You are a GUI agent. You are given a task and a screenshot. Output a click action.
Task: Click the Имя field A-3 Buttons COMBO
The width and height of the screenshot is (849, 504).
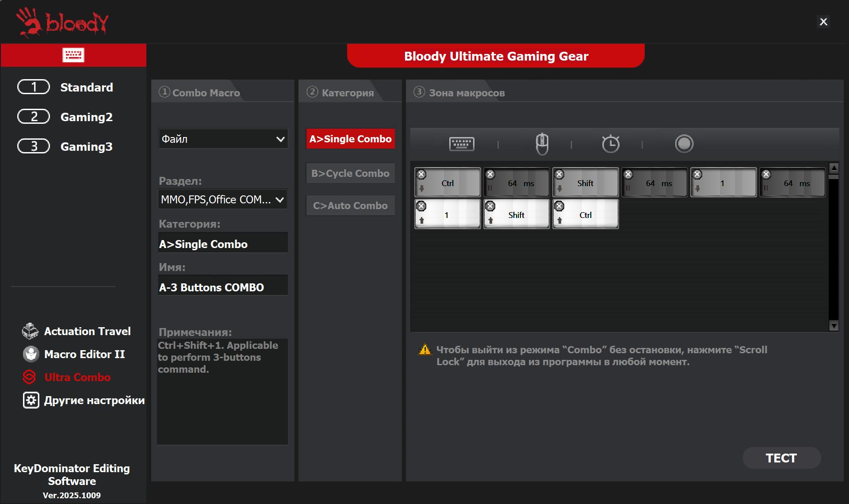(x=223, y=287)
